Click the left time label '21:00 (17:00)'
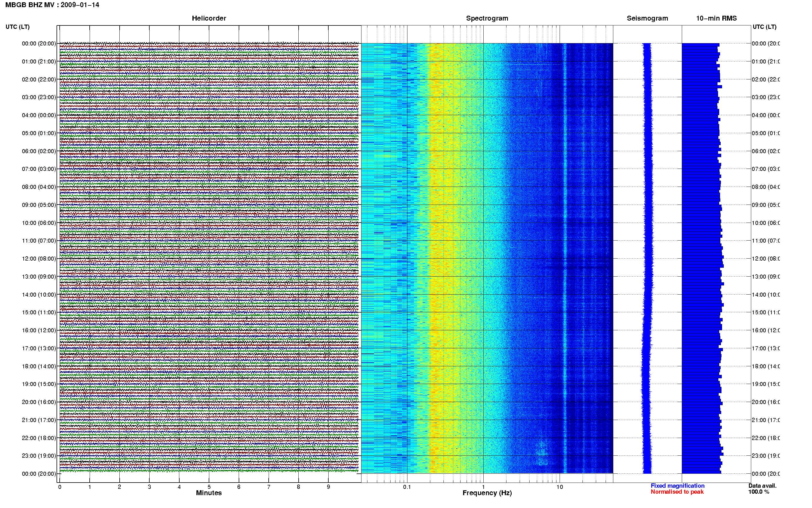812x508 pixels. (x=39, y=420)
